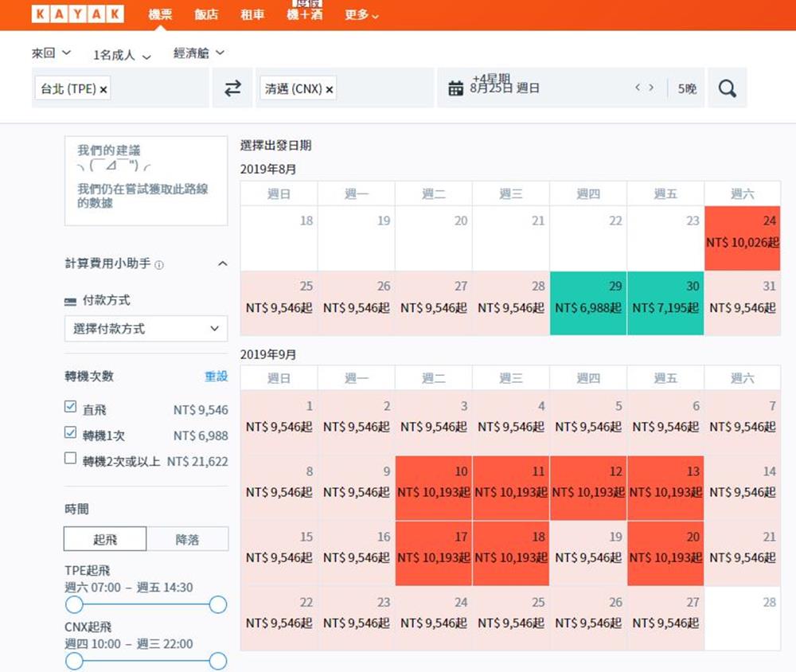Go to previous departure date arrow
This screenshot has height=672, width=796.
coord(638,88)
